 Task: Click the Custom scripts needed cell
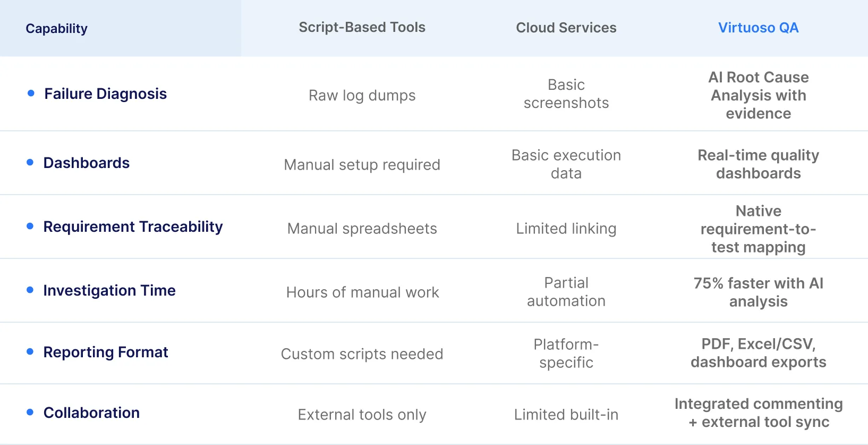[x=362, y=354]
